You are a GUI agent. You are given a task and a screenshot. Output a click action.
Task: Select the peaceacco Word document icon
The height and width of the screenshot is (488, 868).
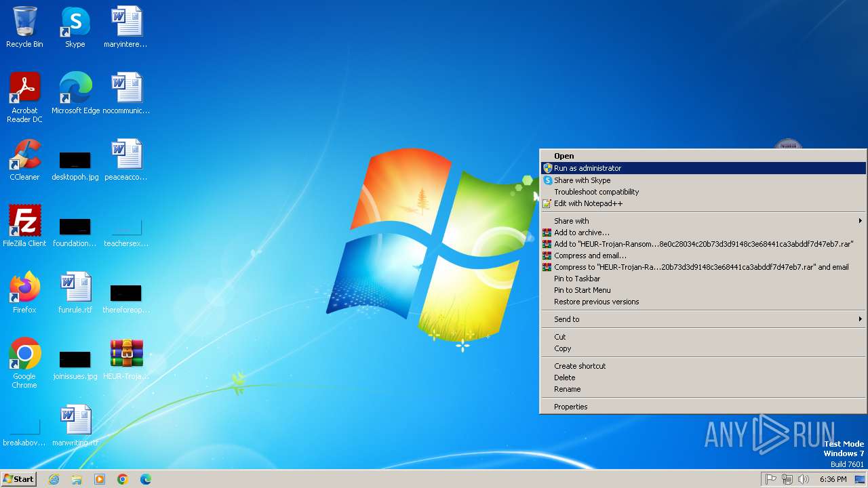(x=125, y=160)
